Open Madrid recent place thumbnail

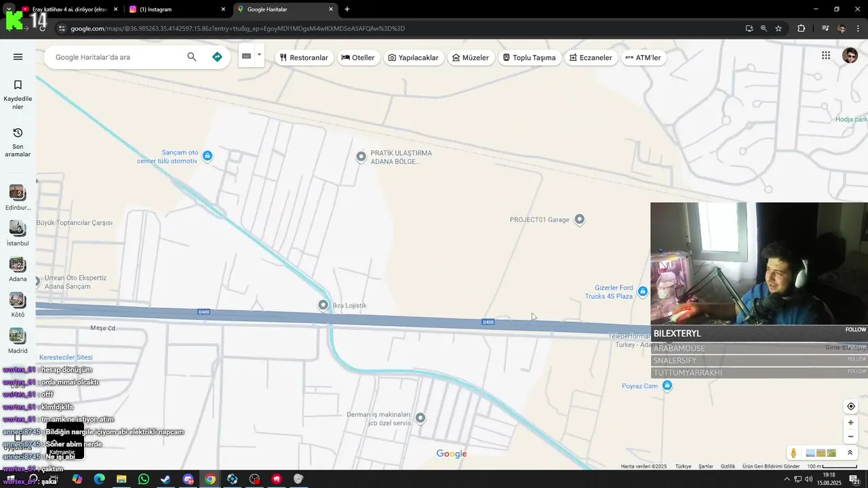pos(18,337)
